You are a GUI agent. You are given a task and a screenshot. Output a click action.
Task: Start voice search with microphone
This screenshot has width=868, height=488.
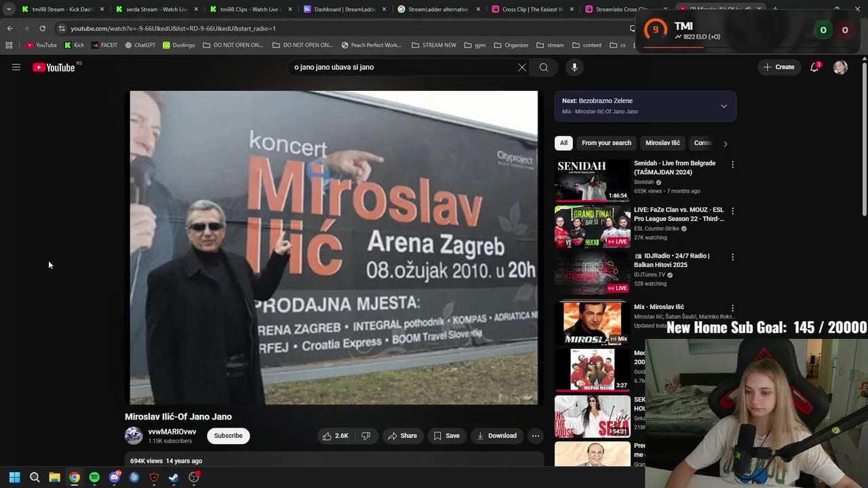coord(574,67)
